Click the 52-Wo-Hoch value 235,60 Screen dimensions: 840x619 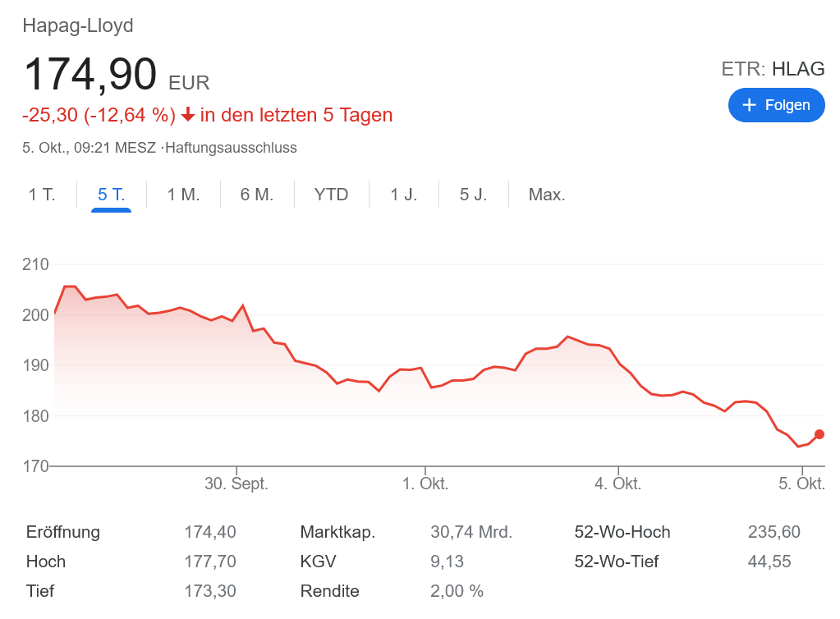point(773,532)
